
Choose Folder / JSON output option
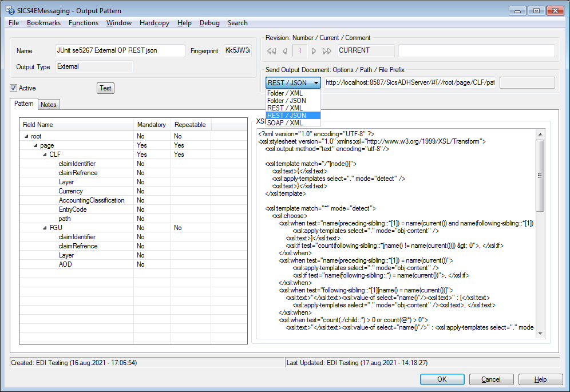[287, 101]
